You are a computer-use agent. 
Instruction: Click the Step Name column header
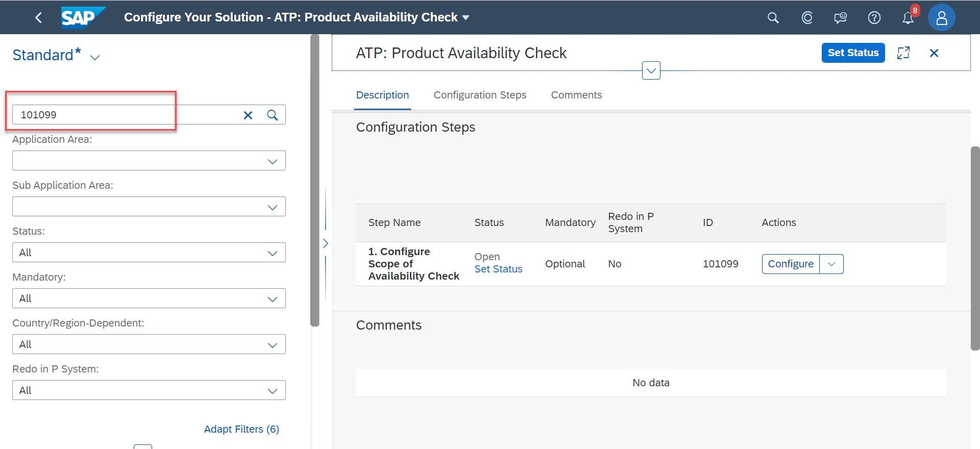[395, 223]
